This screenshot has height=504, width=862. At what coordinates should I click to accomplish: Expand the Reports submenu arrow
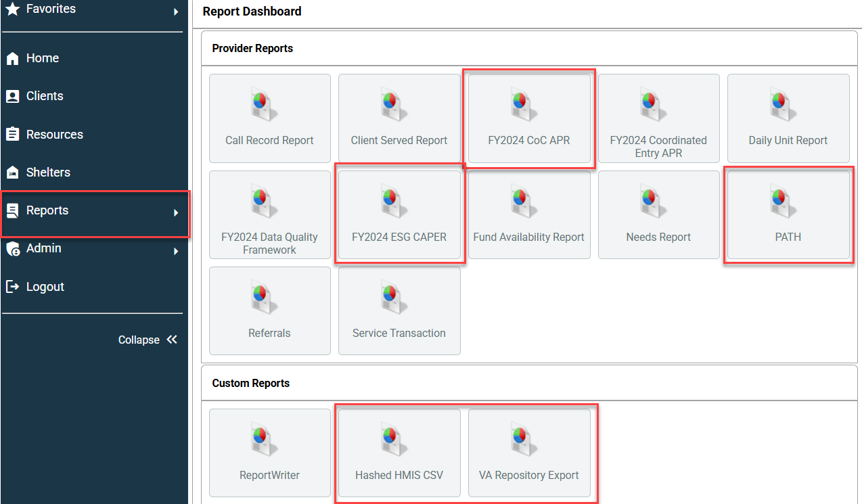point(175,212)
